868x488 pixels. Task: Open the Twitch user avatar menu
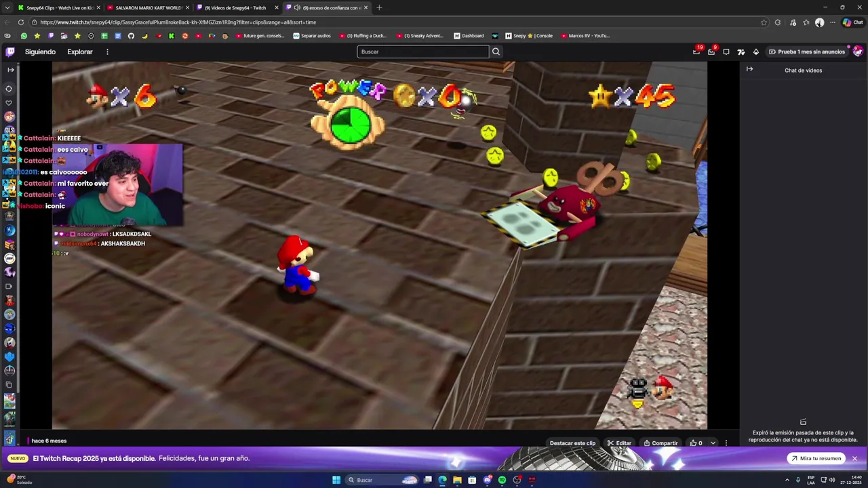(858, 52)
